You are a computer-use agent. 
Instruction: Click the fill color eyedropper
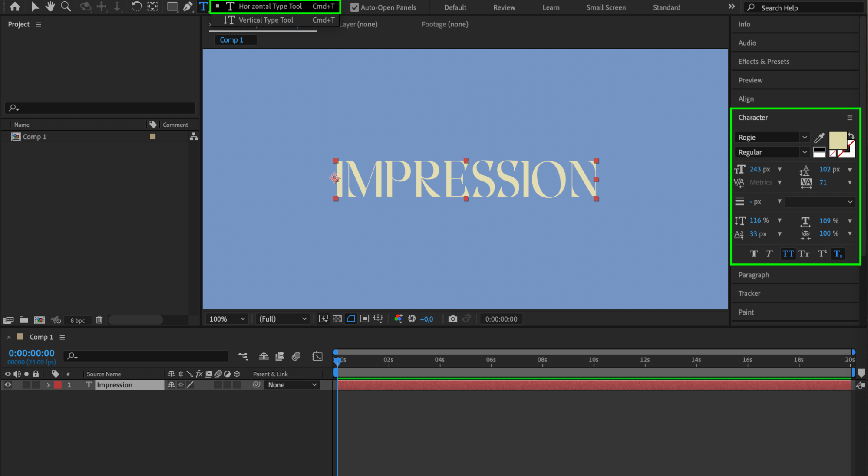[x=819, y=138]
